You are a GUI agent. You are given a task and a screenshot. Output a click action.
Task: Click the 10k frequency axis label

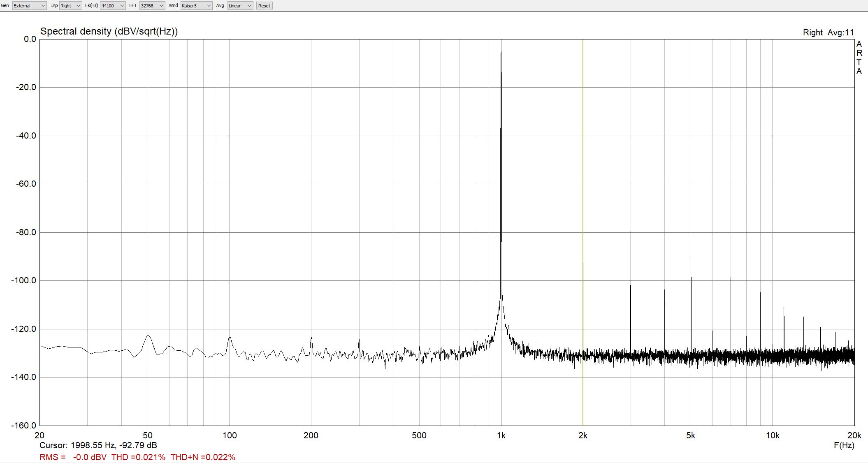click(773, 435)
